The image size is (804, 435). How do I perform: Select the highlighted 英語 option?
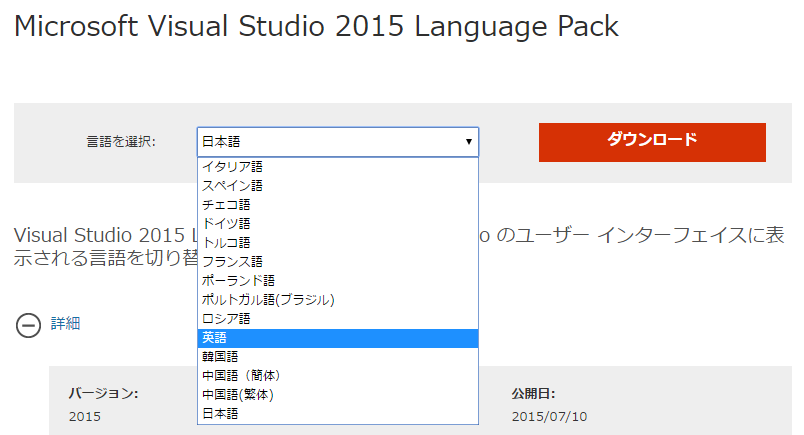click(337, 338)
